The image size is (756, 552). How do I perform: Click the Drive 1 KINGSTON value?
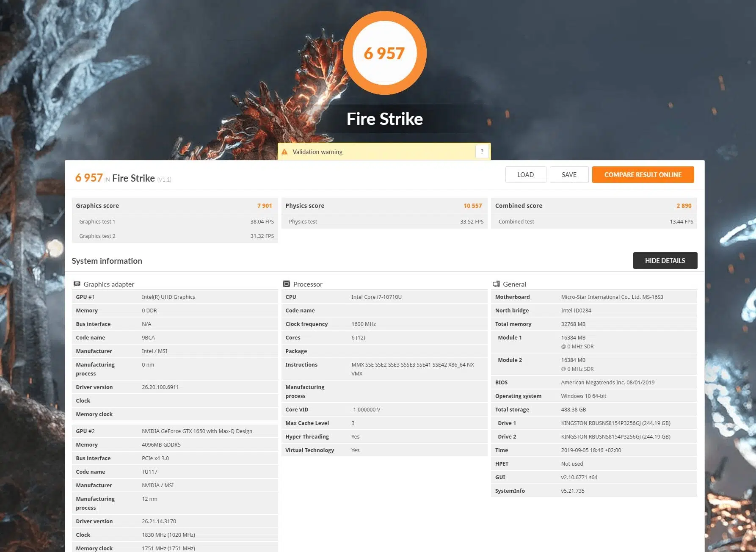tap(616, 423)
